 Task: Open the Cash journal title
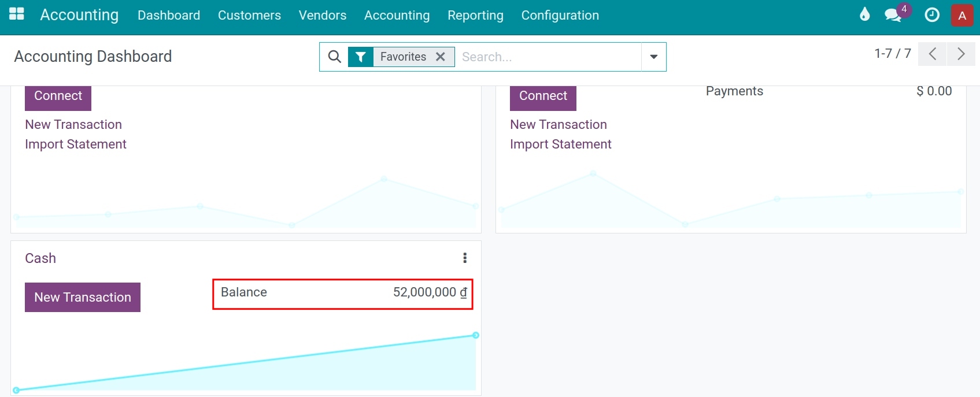40,258
